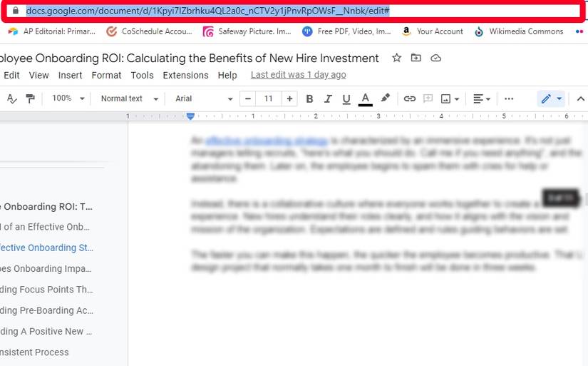
Task: Click the document title text
Action: [190, 59]
